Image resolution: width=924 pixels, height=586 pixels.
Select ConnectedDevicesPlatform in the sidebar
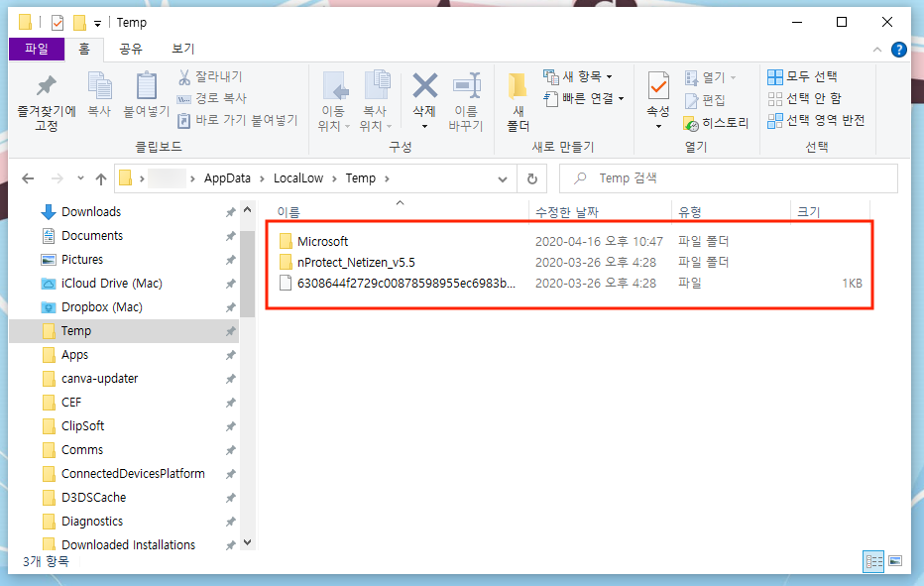[133, 474]
